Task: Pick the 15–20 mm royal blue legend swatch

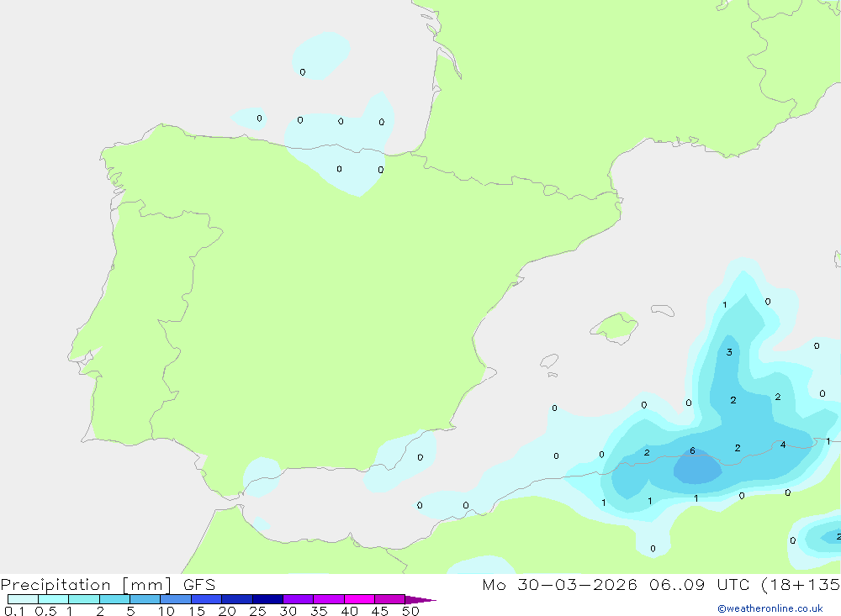Action: [206, 599]
